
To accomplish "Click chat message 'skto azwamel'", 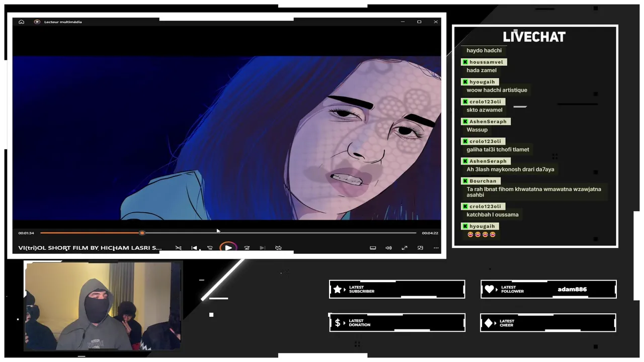I will (x=485, y=110).
